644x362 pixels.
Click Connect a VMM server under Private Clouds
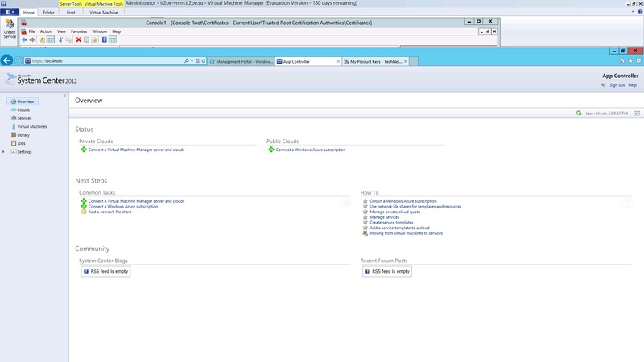click(136, 150)
